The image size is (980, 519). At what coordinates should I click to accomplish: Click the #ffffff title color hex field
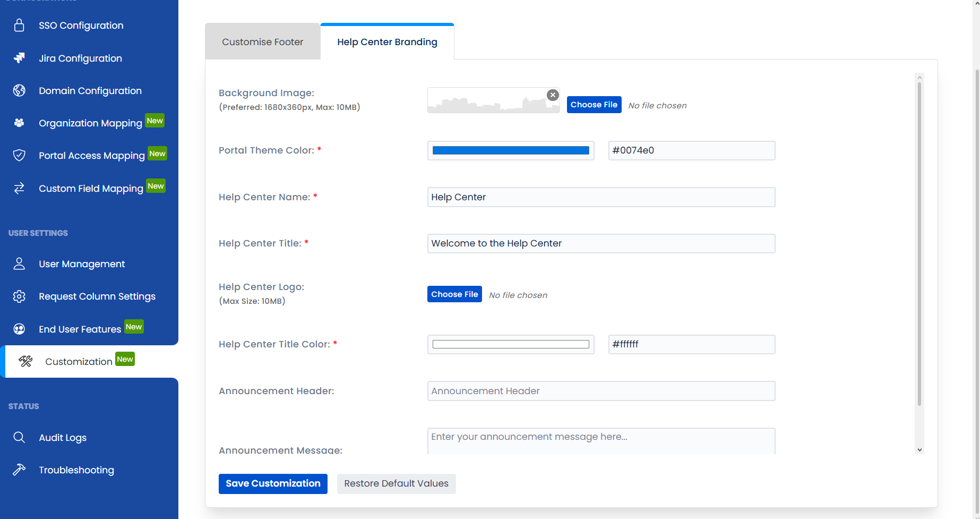coord(691,344)
